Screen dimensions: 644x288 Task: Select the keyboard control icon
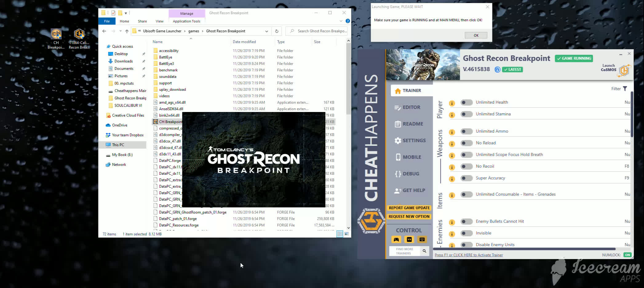coord(422,239)
